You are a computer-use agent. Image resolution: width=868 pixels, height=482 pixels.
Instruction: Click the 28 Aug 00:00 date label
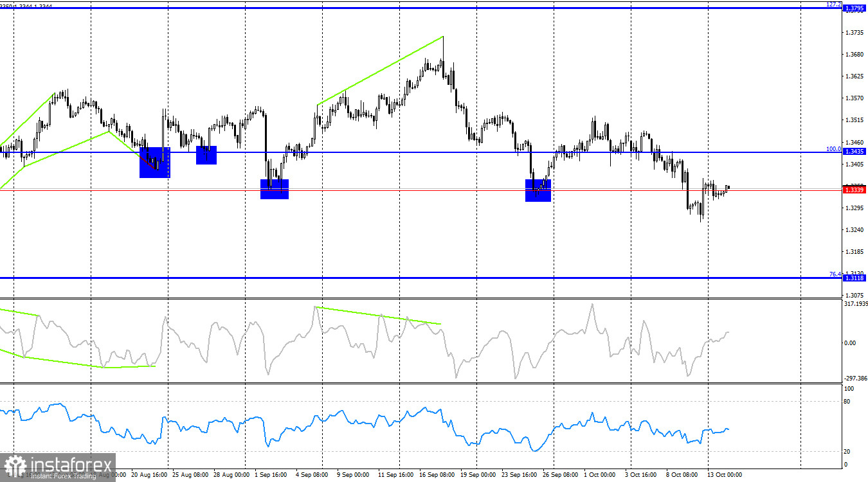coord(232,476)
